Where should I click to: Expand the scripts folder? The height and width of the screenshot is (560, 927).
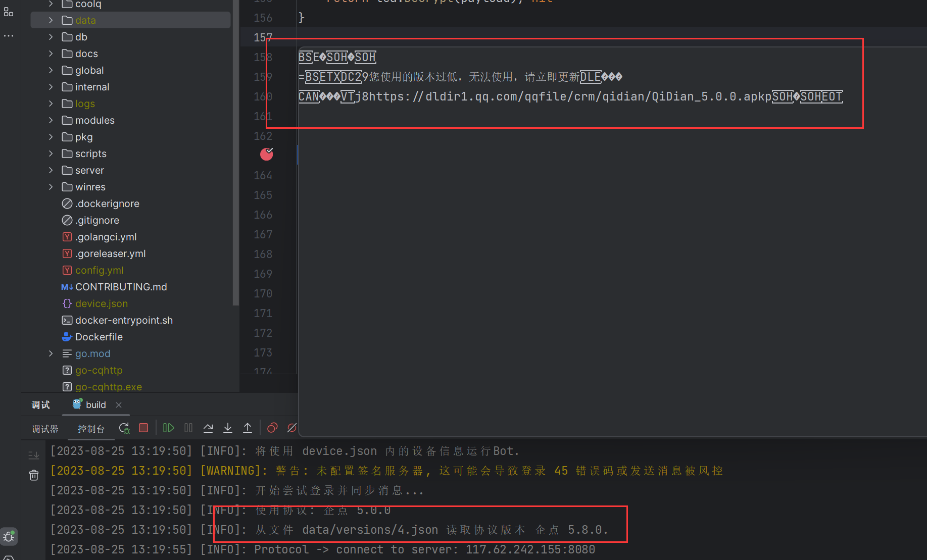[x=50, y=154]
